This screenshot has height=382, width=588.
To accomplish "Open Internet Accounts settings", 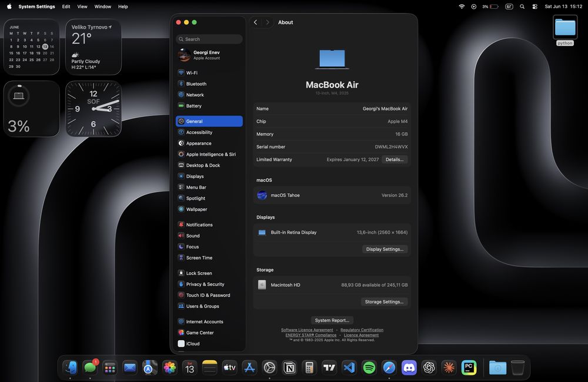I will (x=209, y=321).
